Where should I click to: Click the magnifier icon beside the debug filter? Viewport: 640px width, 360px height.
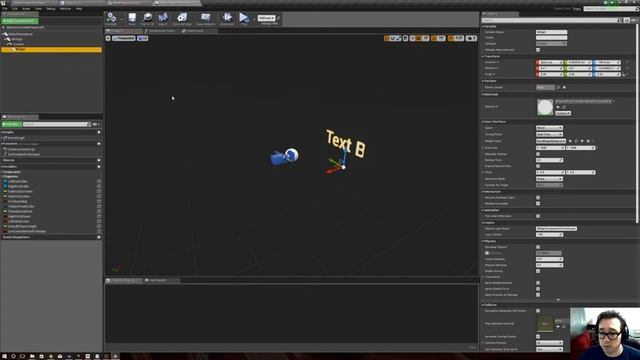pos(278,18)
